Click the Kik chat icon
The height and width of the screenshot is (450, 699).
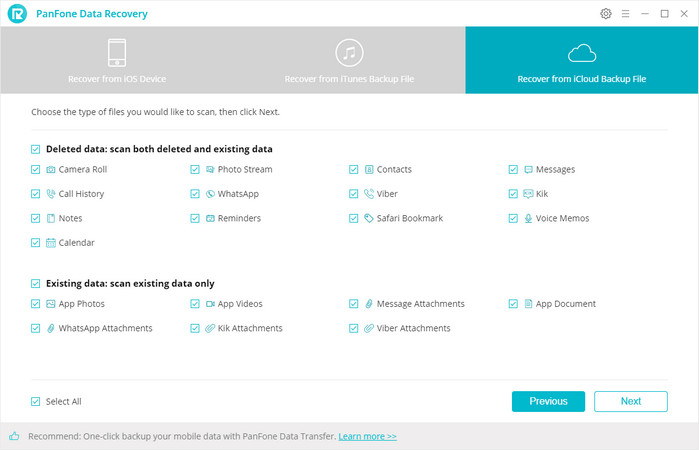point(528,194)
